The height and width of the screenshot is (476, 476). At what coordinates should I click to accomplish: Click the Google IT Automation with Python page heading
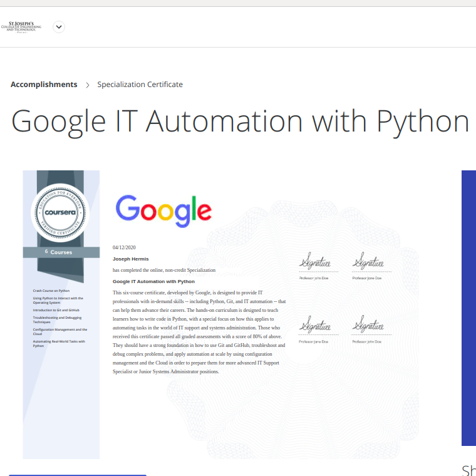coord(240,122)
